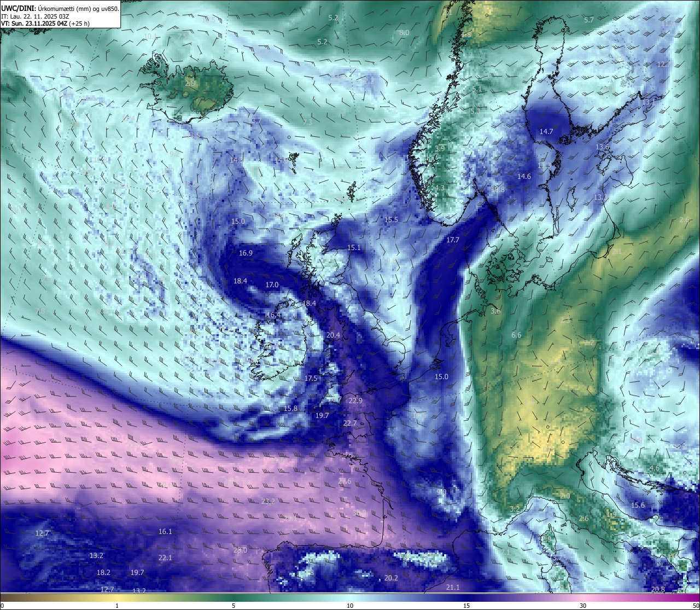Click the legend tick label 50
700x610 pixels.
[x=695, y=605]
